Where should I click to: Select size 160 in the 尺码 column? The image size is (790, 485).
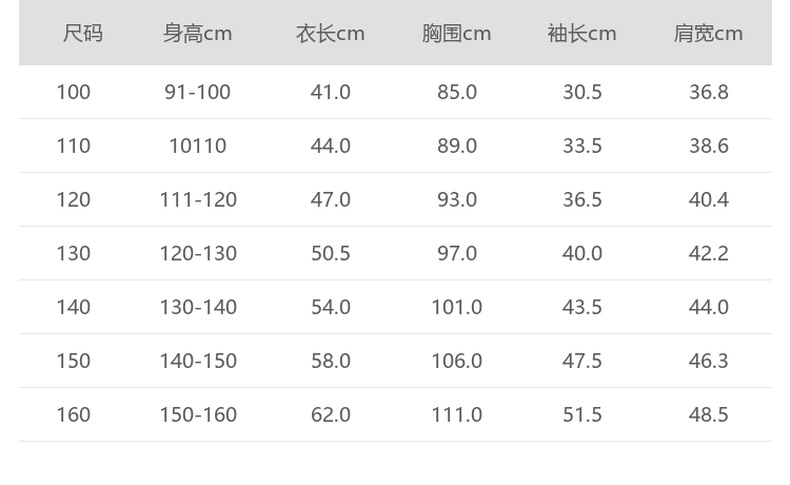click(73, 415)
